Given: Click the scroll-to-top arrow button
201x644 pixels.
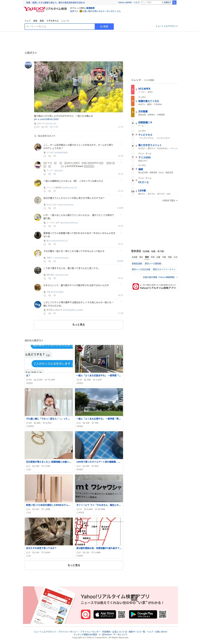Looking at the screenshot, I should click(x=134, y=598).
